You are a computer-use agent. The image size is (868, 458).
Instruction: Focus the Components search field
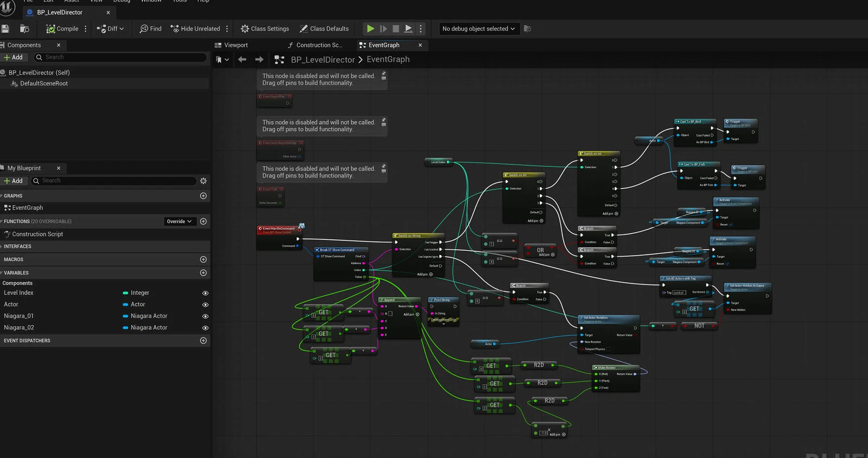pyautogui.click(x=120, y=58)
